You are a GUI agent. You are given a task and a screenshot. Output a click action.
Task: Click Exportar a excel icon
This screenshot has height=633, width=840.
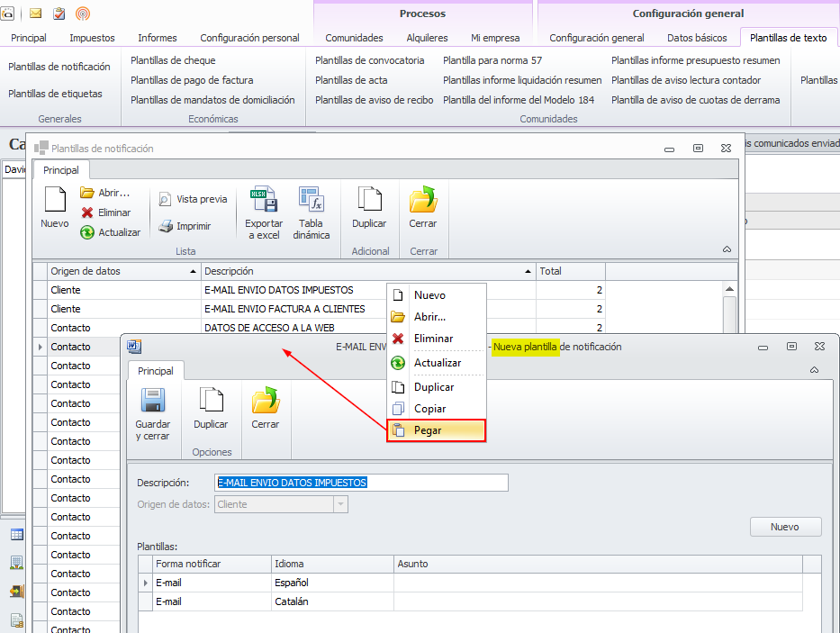(x=264, y=202)
